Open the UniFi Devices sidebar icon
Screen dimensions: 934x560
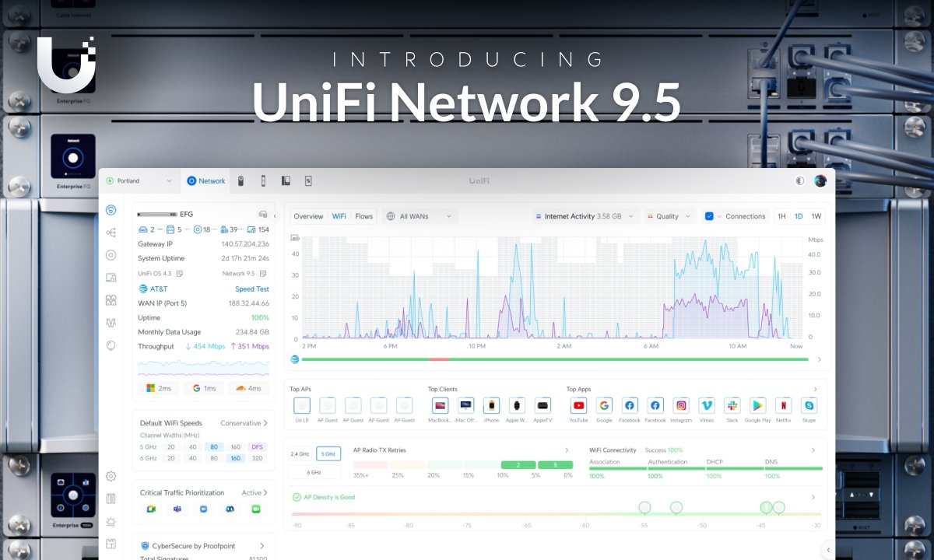(x=111, y=254)
